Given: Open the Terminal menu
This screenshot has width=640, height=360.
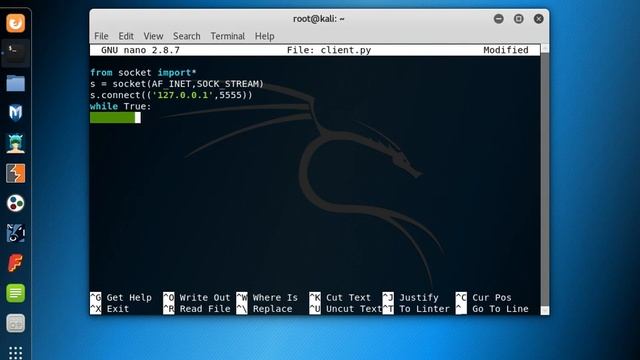Looking at the screenshot, I should (x=227, y=36).
